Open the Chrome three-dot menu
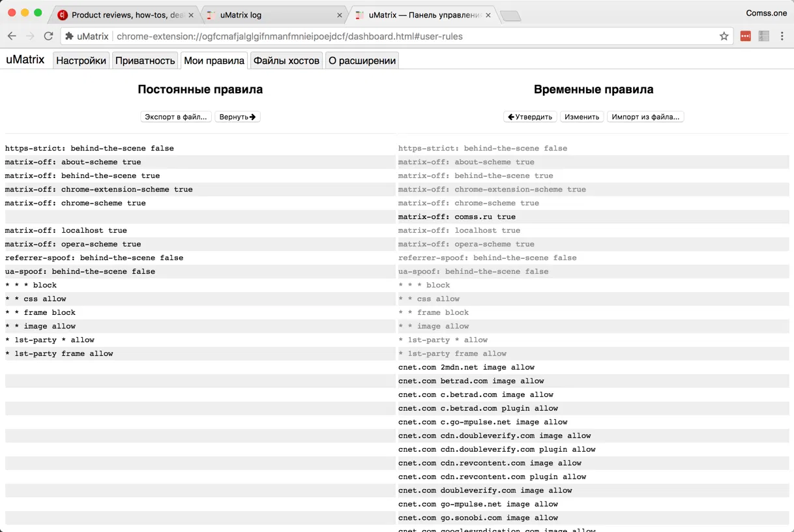Image resolution: width=794 pixels, height=532 pixels. click(782, 37)
